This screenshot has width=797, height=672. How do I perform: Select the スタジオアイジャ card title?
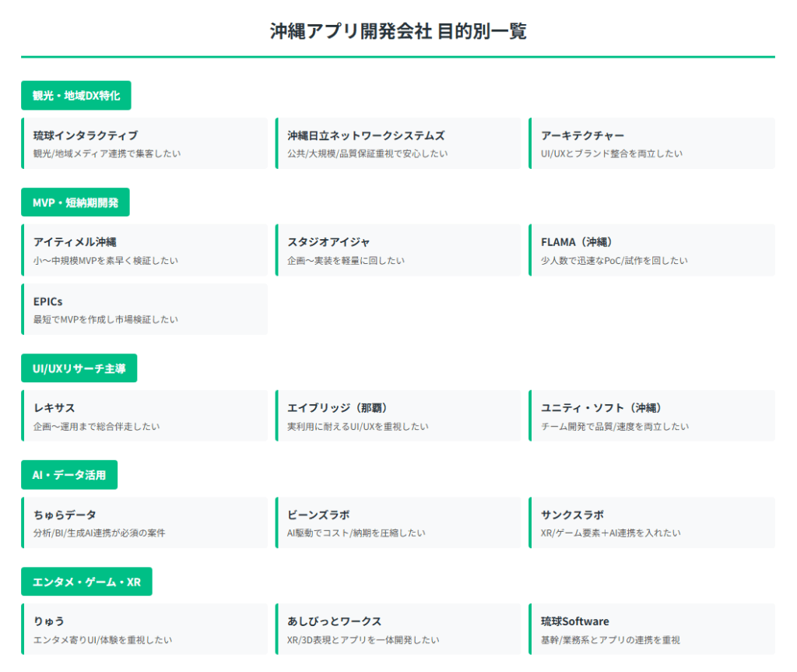click(x=328, y=242)
